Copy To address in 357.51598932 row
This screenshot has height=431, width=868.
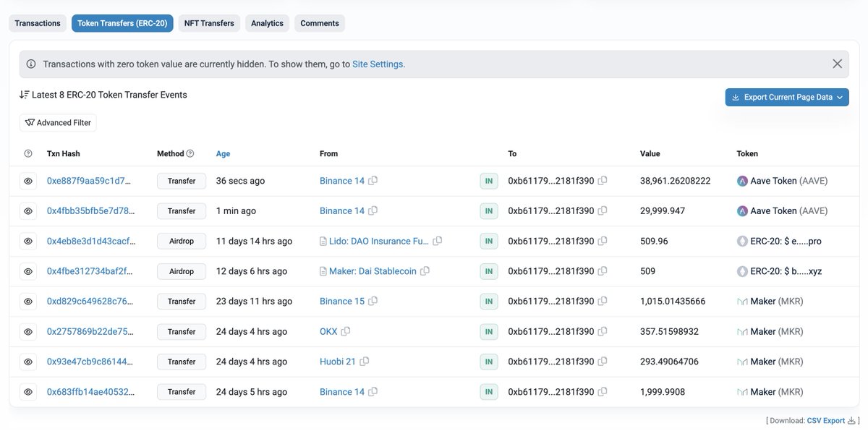click(603, 331)
